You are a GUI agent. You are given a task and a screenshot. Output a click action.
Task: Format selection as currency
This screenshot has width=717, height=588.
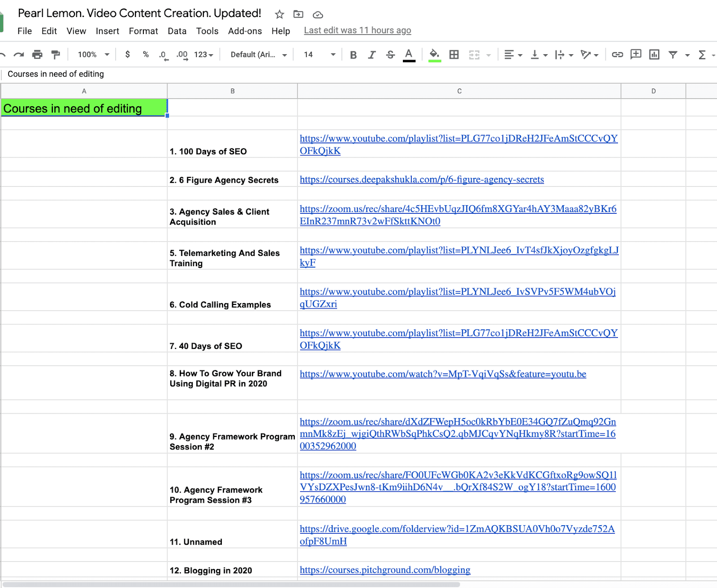click(128, 55)
